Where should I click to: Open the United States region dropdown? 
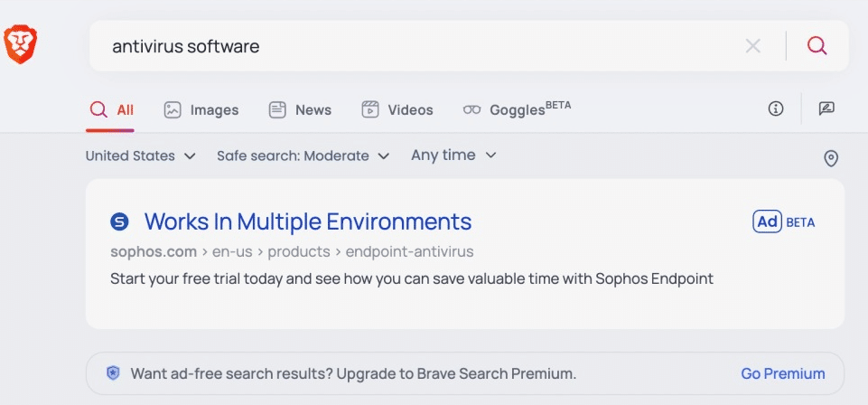141,155
